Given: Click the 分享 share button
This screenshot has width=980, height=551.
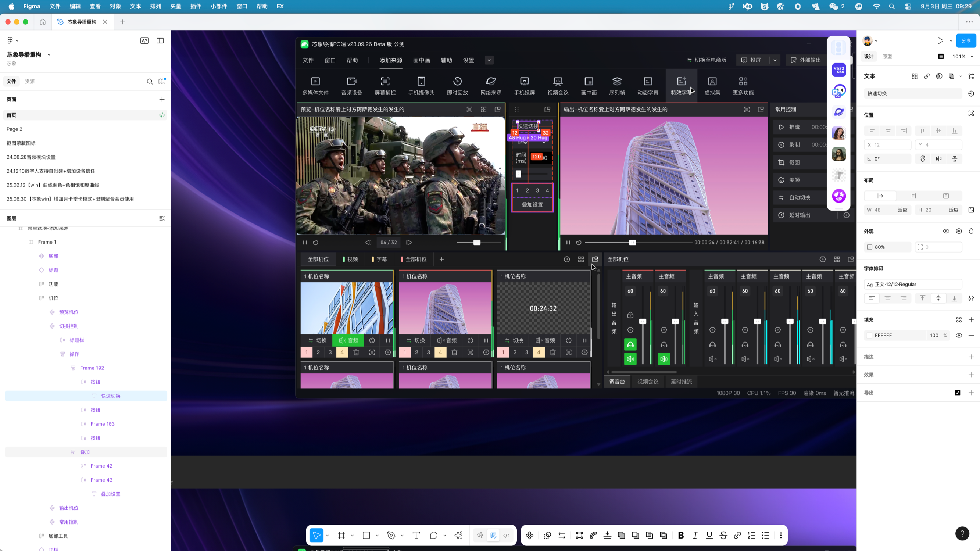Looking at the screenshot, I should [x=966, y=41].
